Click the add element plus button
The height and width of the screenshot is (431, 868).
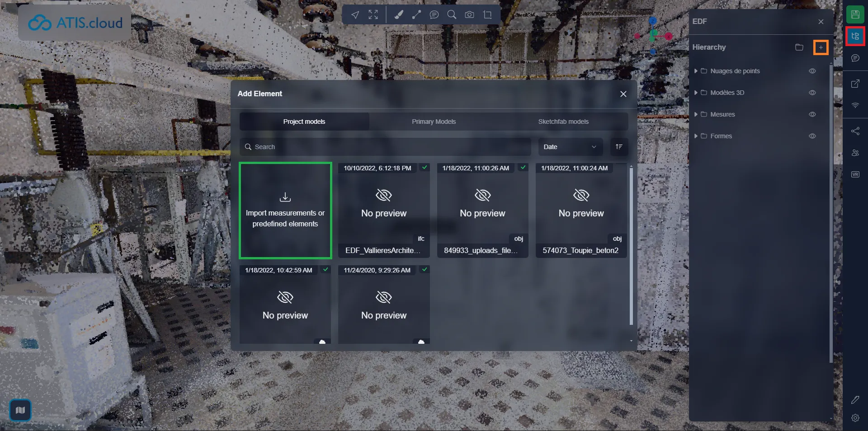(x=821, y=47)
